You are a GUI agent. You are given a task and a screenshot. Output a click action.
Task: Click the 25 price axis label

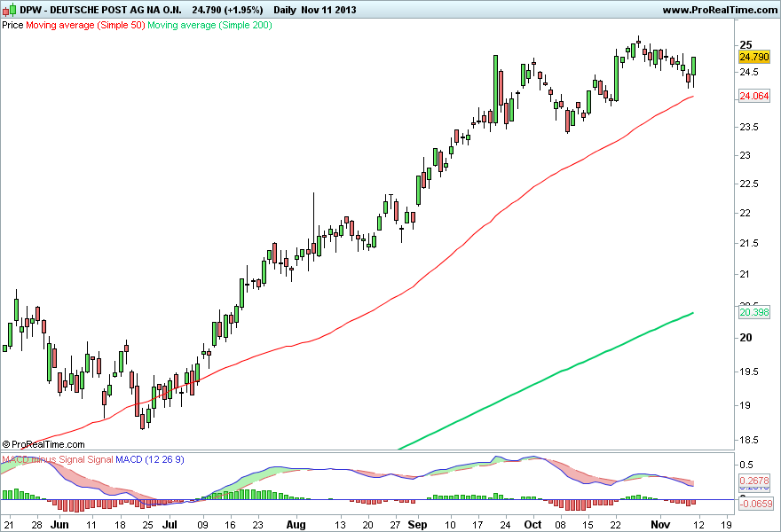tap(745, 45)
